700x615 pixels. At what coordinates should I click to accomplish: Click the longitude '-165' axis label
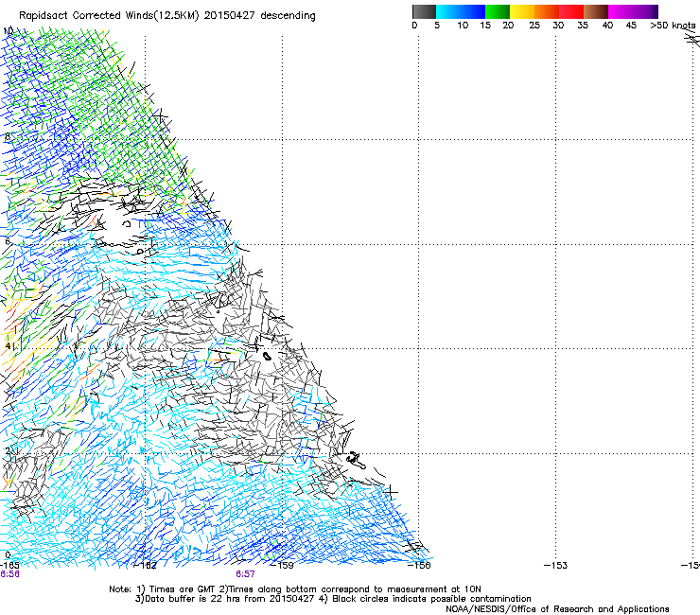pyautogui.click(x=9, y=566)
